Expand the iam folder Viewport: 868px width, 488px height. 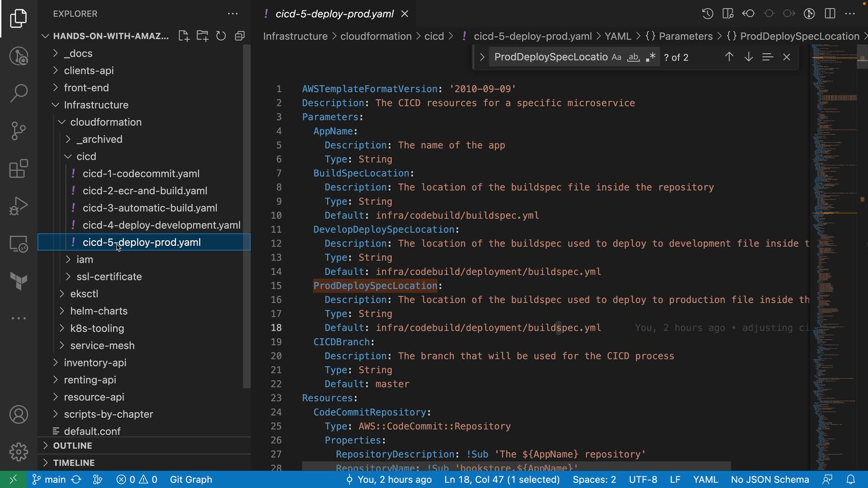(85, 259)
